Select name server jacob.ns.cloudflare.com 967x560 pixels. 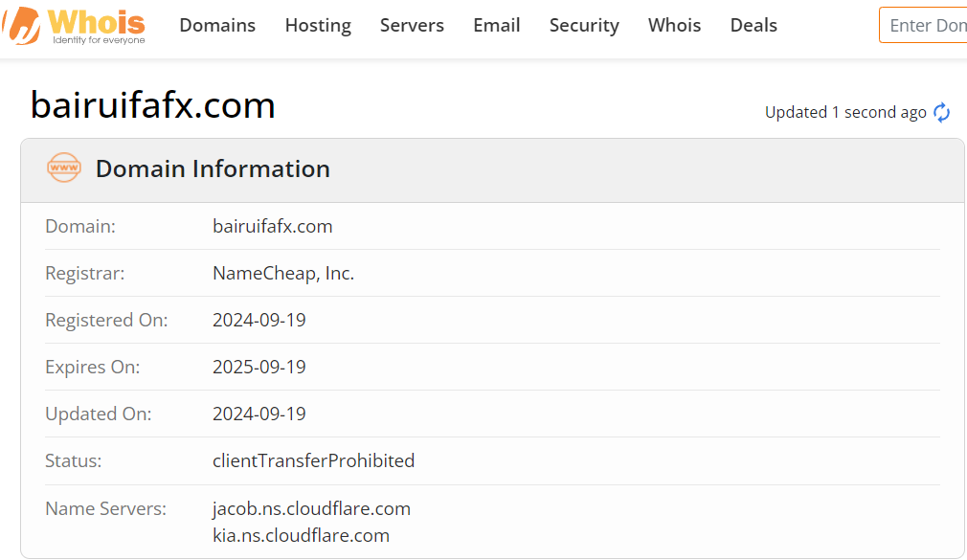click(x=311, y=509)
